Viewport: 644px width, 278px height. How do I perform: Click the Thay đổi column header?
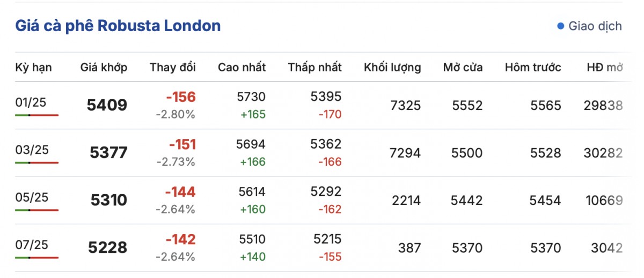pyautogui.click(x=173, y=68)
